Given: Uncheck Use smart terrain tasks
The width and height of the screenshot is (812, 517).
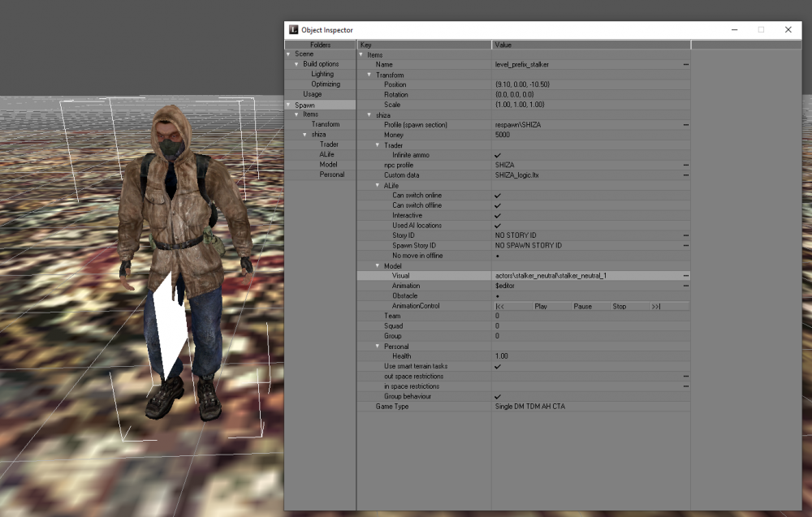Looking at the screenshot, I should click(x=498, y=366).
